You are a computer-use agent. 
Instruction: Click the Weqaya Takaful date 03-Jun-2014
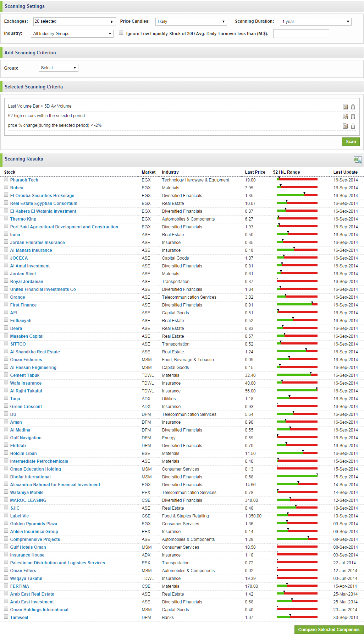pyautogui.click(x=346, y=579)
